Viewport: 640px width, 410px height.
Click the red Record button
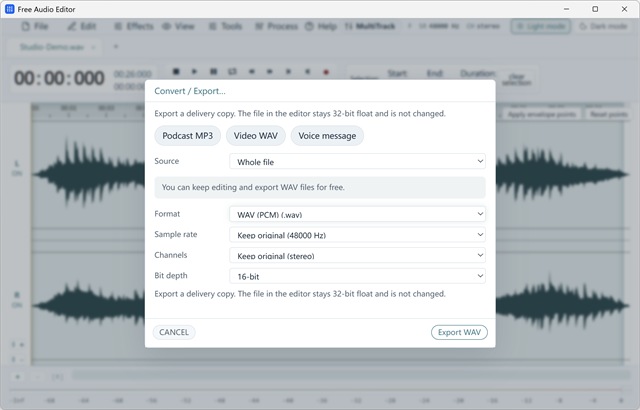click(x=326, y=72)
